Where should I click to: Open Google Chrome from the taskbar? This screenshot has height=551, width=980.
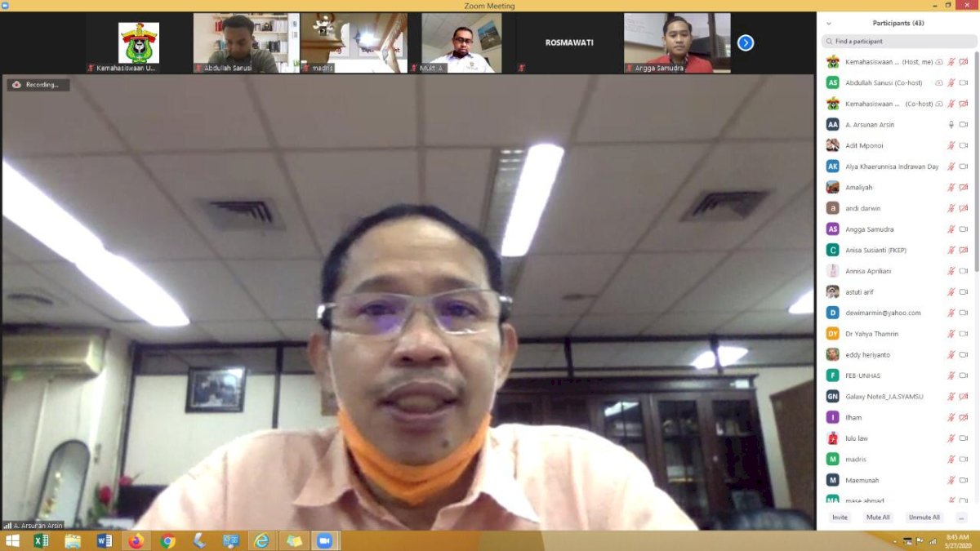pos(167,540)
